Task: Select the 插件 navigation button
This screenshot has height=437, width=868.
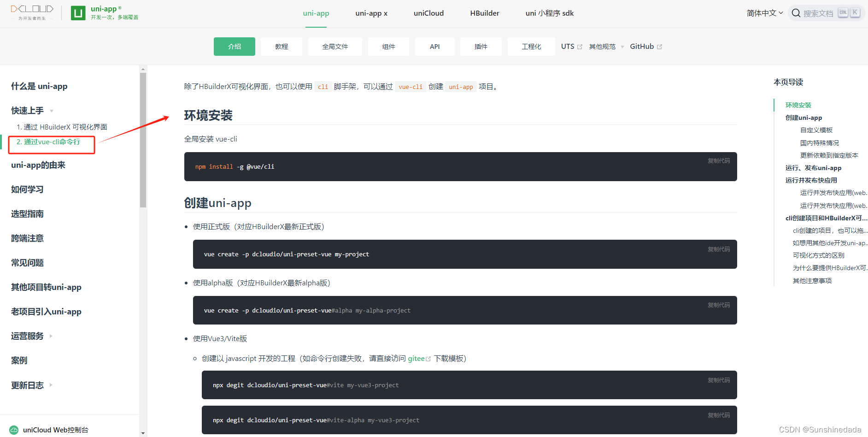Action: (481, 47)
